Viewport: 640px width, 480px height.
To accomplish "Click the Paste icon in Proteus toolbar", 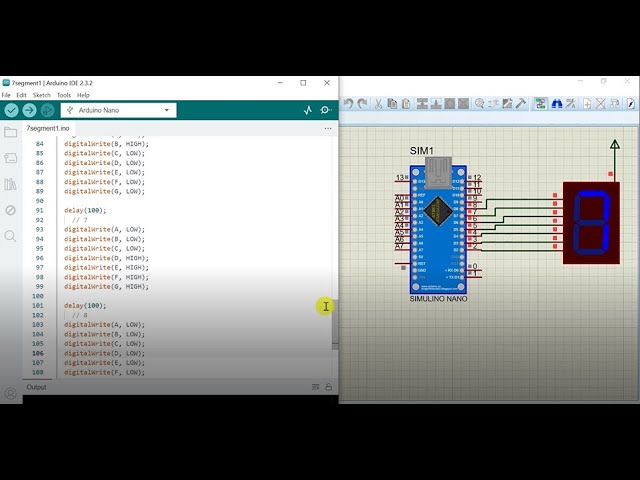I will 406,104.
